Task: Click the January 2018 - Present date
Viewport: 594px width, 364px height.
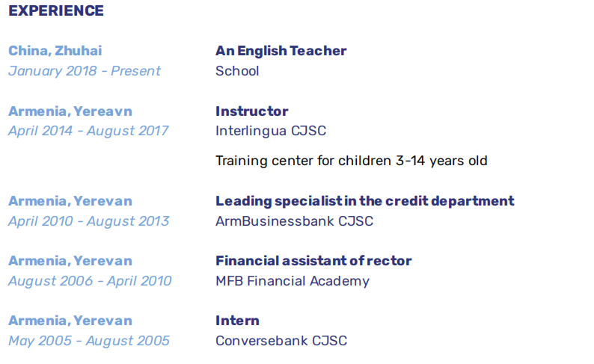Action: [85, 71]
